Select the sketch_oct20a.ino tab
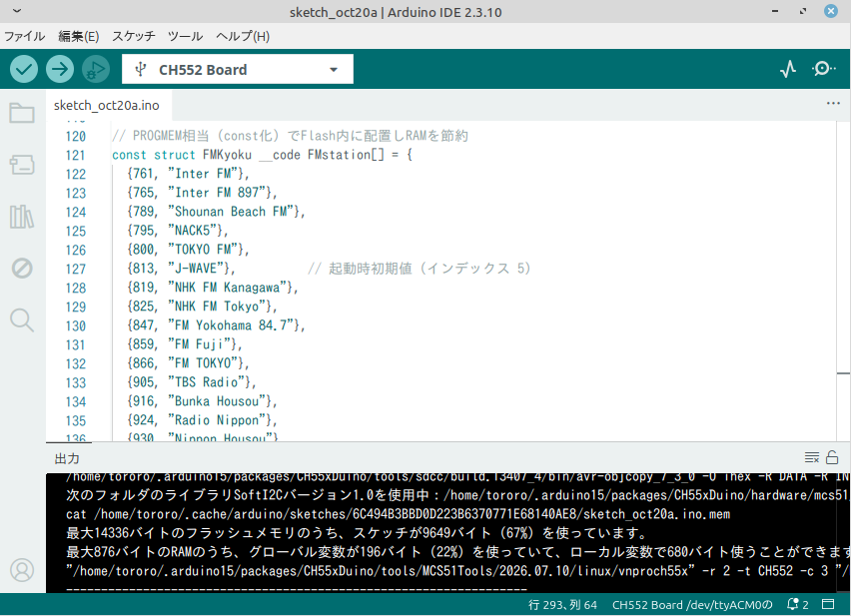This screenshot has width=851, height=616. click(x=106, y=105)
